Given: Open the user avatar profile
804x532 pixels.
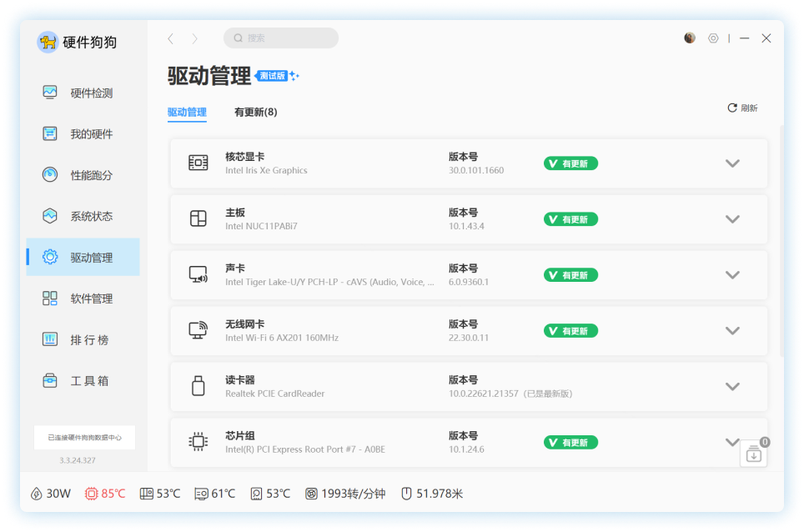Looking at the screenshot, I should click(x=690, y=38).
